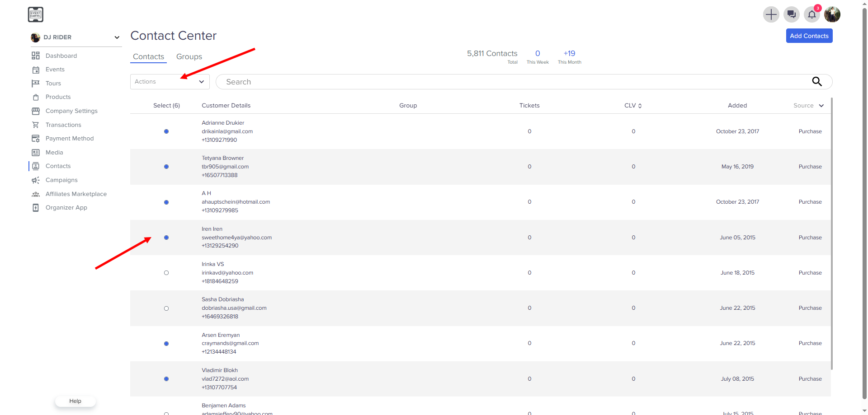The height and width of the screenshot is (415, 868).
Task: Click the plus create icon at top
Action: coord(771,14)
